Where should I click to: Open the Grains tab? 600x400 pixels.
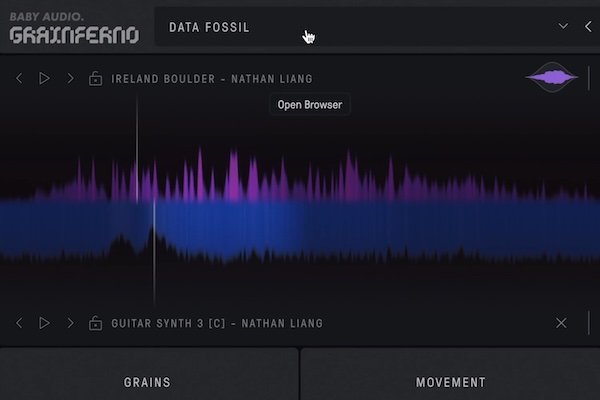click(x=147, y=381)
